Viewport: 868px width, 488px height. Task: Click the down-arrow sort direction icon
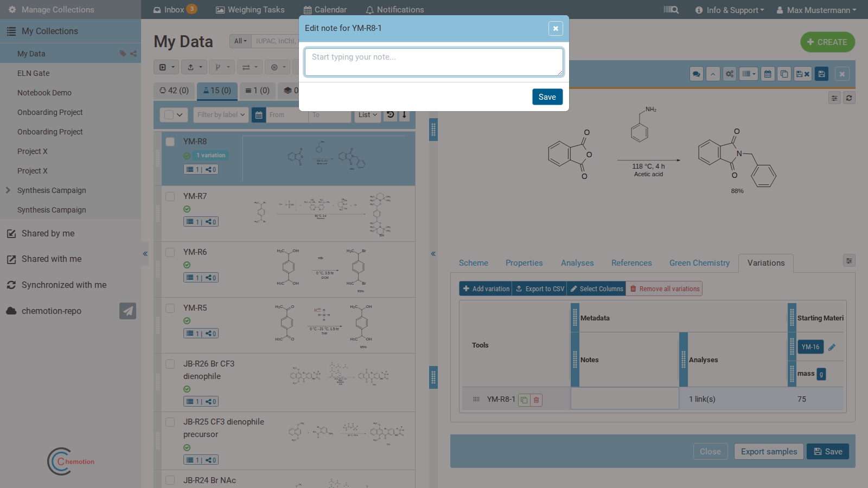coord(404,115)
